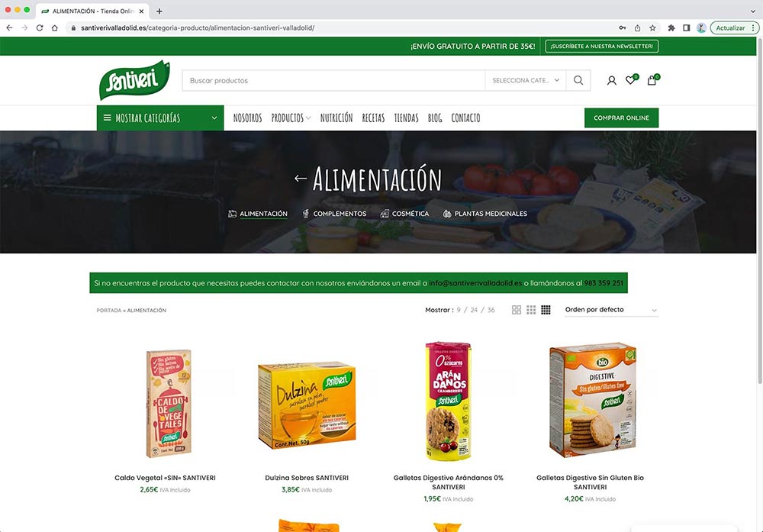This screenshot has height=532, width=763.
Task: Open the Selecciona Categoría dropdown
Action: (526, 80)
